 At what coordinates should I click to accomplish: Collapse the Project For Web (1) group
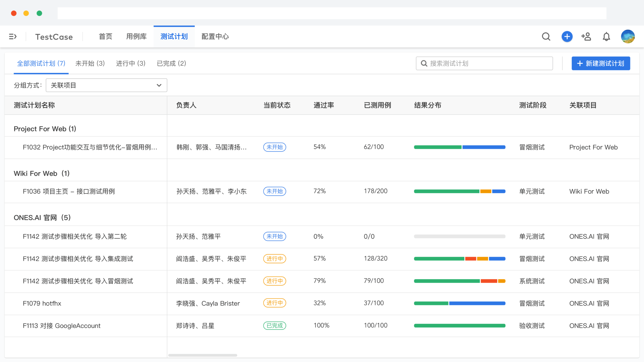[45, 129]
